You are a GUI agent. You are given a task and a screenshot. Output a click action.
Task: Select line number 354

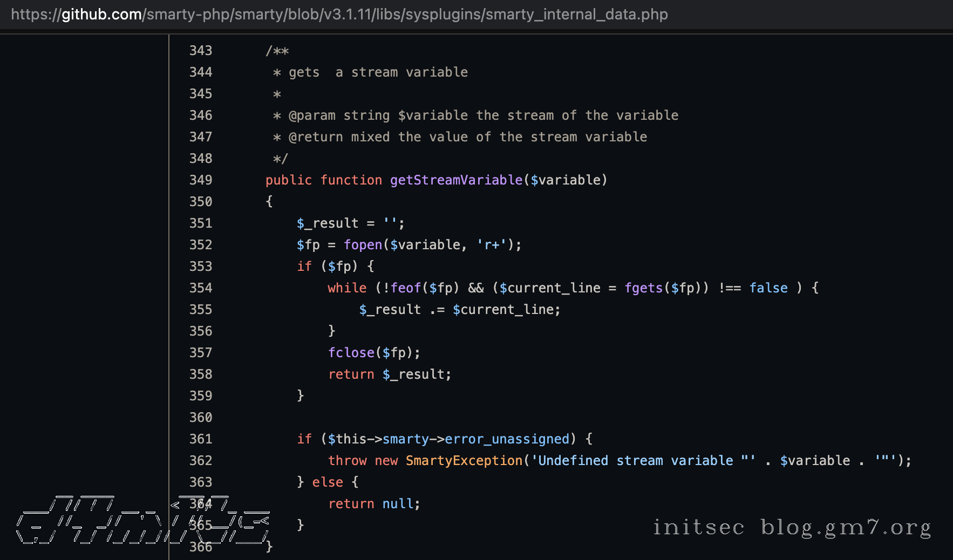tap(201, 288)
